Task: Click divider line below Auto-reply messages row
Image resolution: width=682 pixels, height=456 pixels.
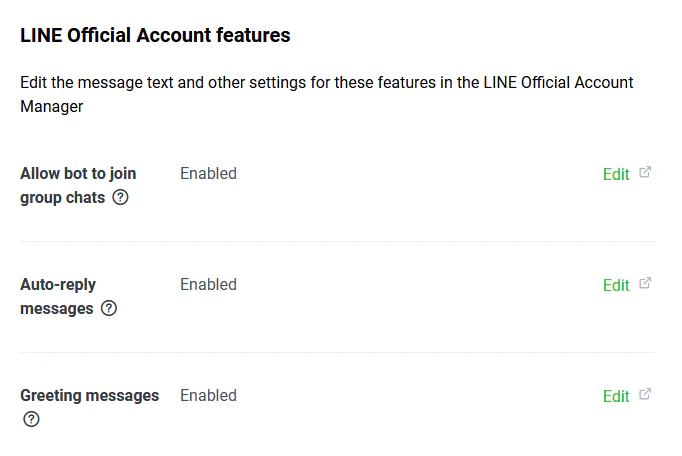Action: [x=338, y=352]
